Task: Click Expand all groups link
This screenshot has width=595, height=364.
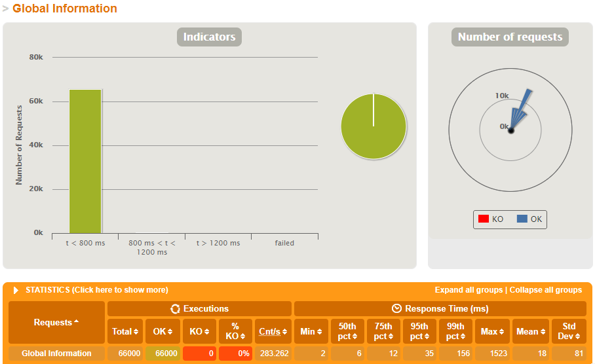Action: click(x=469, y=290)
